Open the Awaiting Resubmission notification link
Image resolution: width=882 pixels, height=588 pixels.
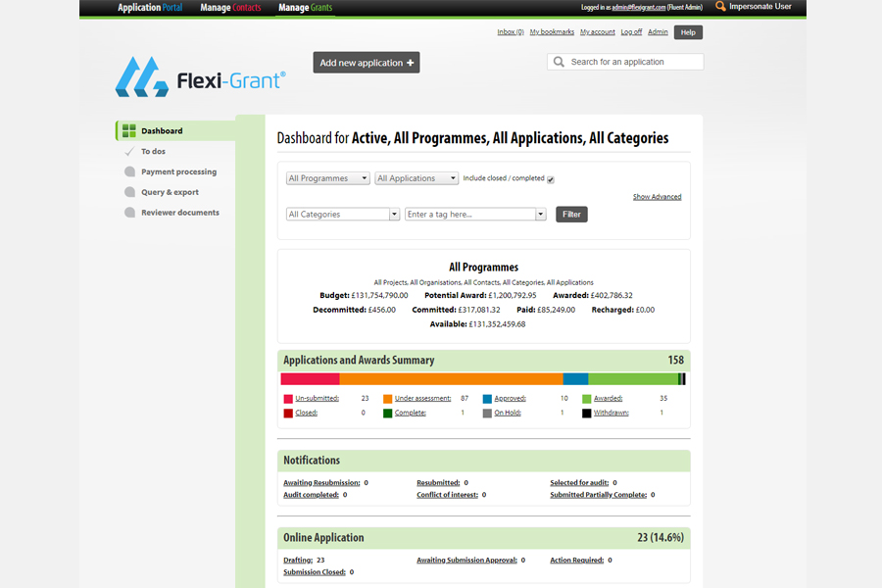click(x=321, y=483)
